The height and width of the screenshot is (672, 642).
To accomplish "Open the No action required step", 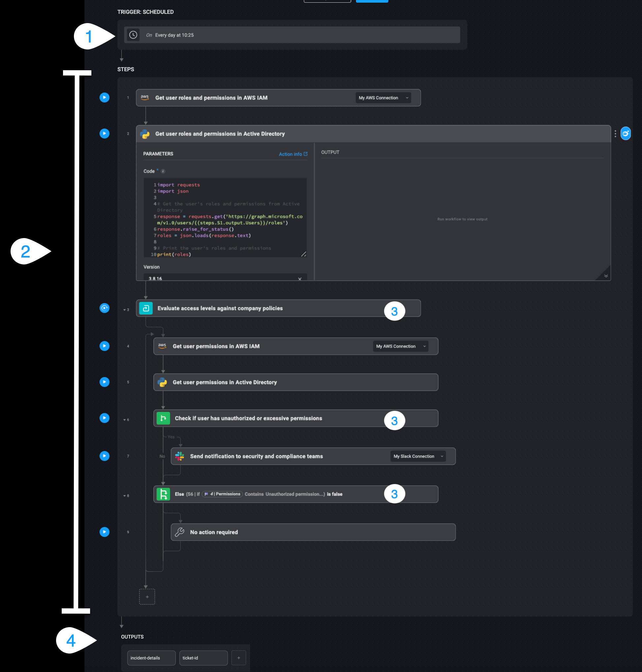I will pyautogui.click(x=313, y=532).
